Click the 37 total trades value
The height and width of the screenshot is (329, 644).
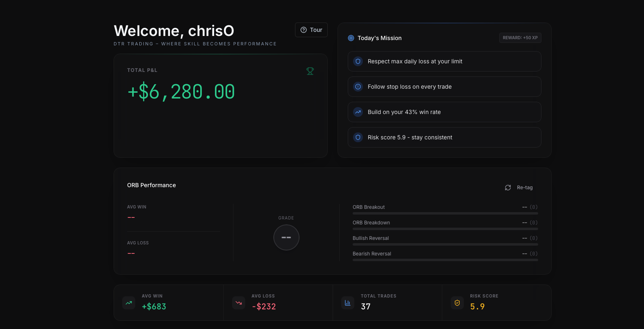(366, 307)
